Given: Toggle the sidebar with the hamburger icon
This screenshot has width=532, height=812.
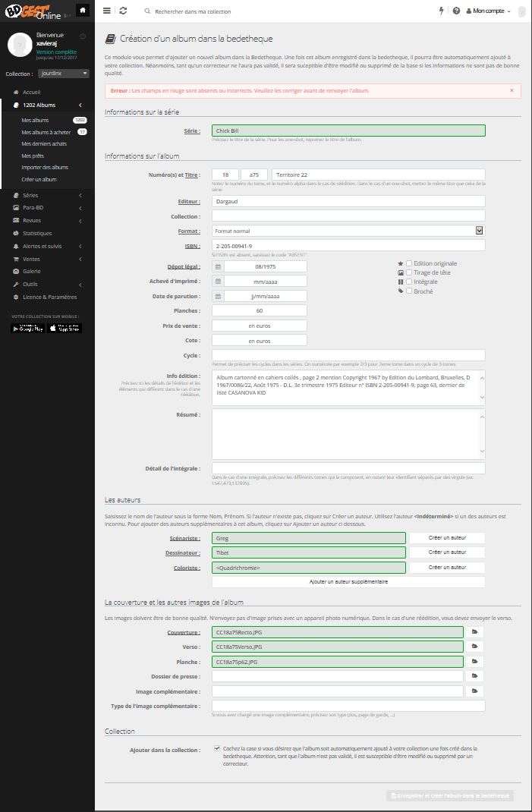Looking at the screenshot, I should pos(106,11).
